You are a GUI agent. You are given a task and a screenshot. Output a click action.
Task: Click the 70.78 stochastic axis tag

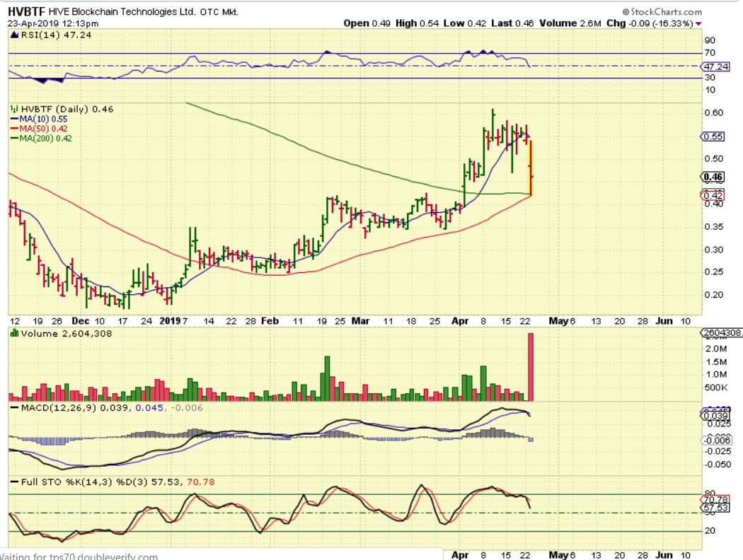[715, 499]
